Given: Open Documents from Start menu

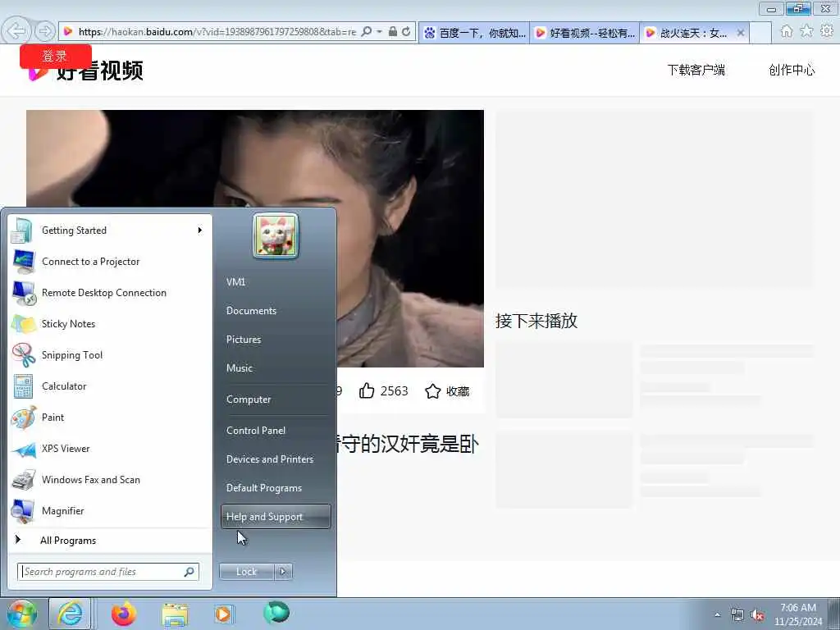Looking at the screenshot, I should click(276, 311).
